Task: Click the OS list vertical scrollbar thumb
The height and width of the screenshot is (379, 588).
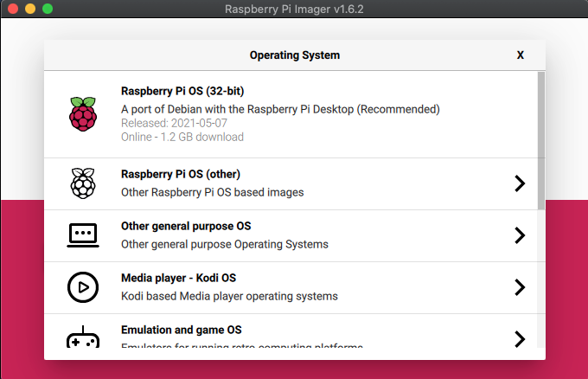Action: [541, 141]
